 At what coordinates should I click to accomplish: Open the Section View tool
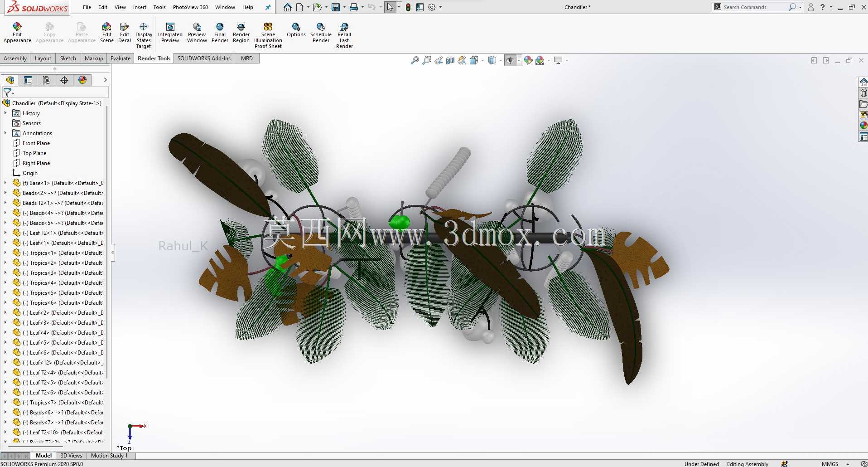[450, 60]
